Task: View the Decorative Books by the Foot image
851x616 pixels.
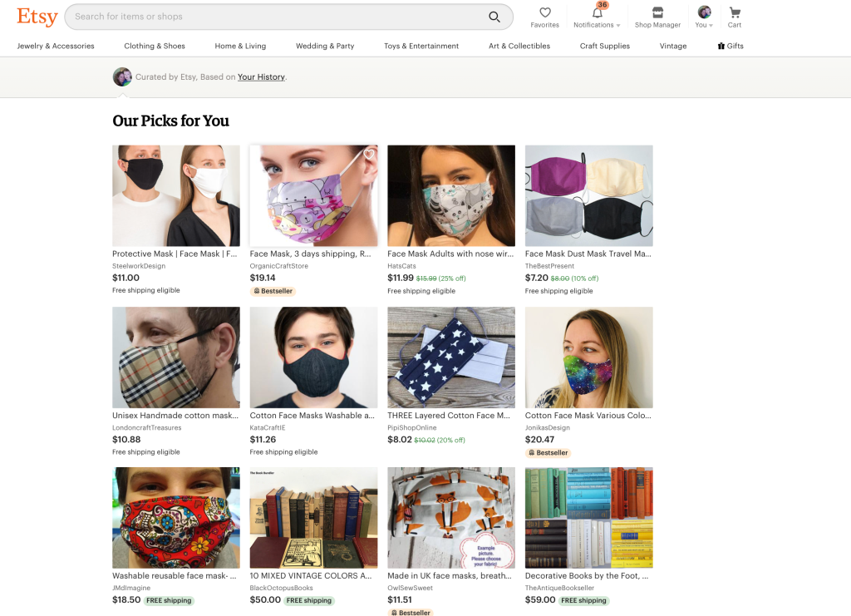Action: click(x=588, y=517)
